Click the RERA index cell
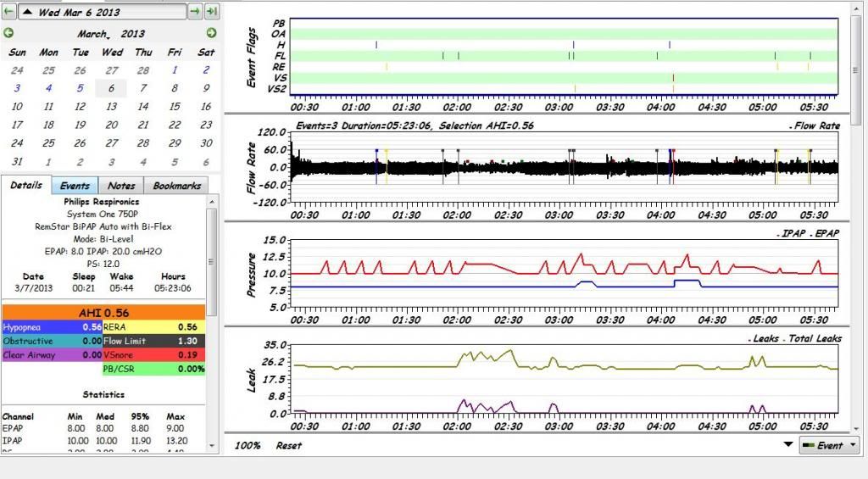This screenshot has width=868, height=479. pos(154,327)
